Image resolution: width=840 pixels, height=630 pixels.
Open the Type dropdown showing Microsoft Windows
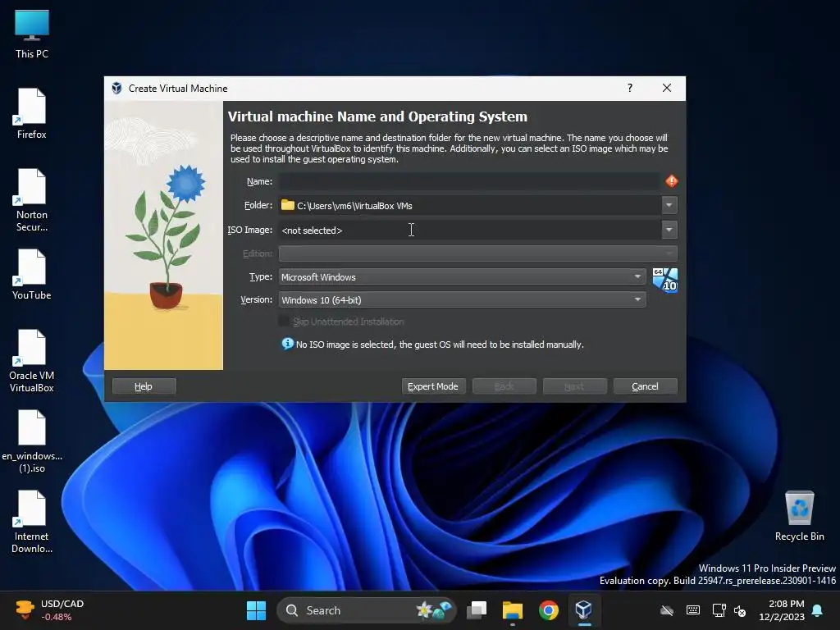462,277
